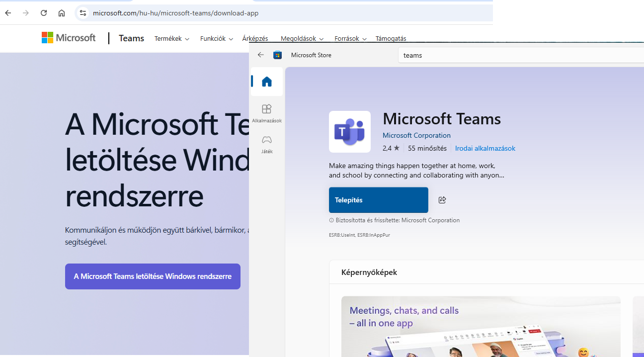Click the browser forward arrow
Screen dimensions: 644x357
[26, 13]
